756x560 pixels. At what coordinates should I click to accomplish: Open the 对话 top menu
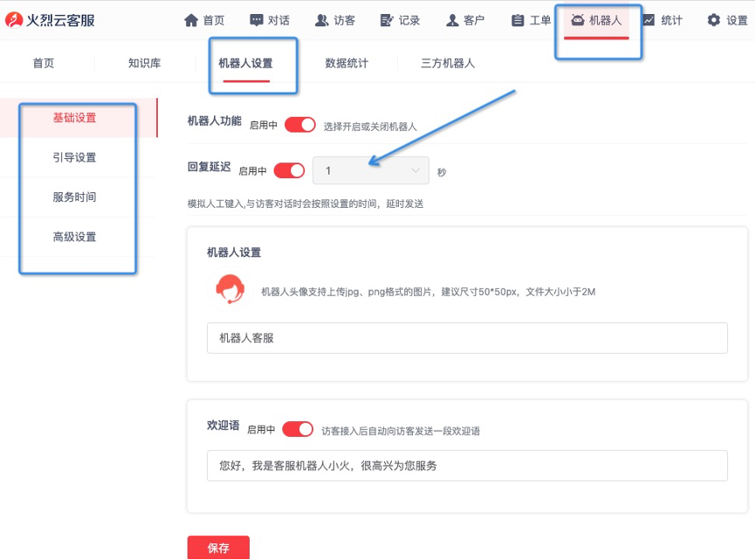[270, 20]
